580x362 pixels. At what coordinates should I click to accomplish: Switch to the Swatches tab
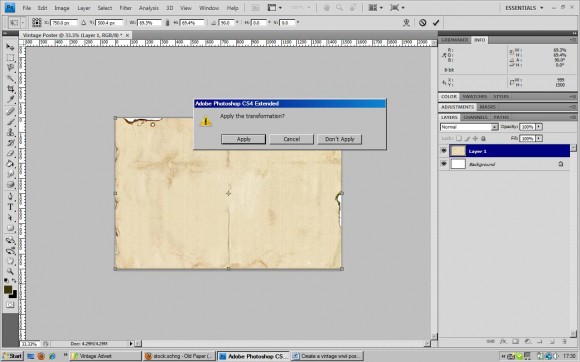(x=475, y=97)
